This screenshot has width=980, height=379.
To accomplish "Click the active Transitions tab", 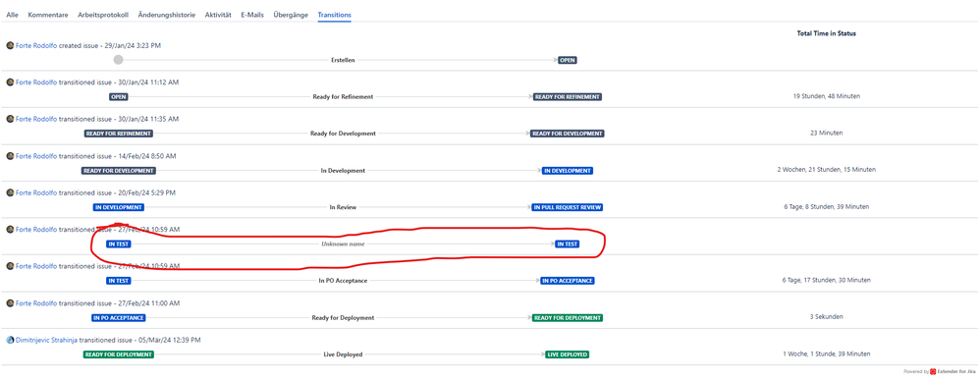I will click(x=335, y=15).
